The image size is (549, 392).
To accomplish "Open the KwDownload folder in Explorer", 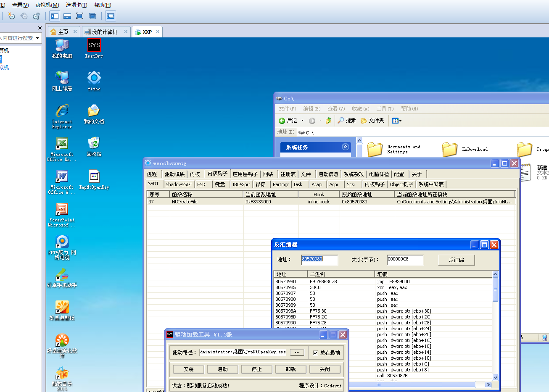I will (x=465, y=149).
